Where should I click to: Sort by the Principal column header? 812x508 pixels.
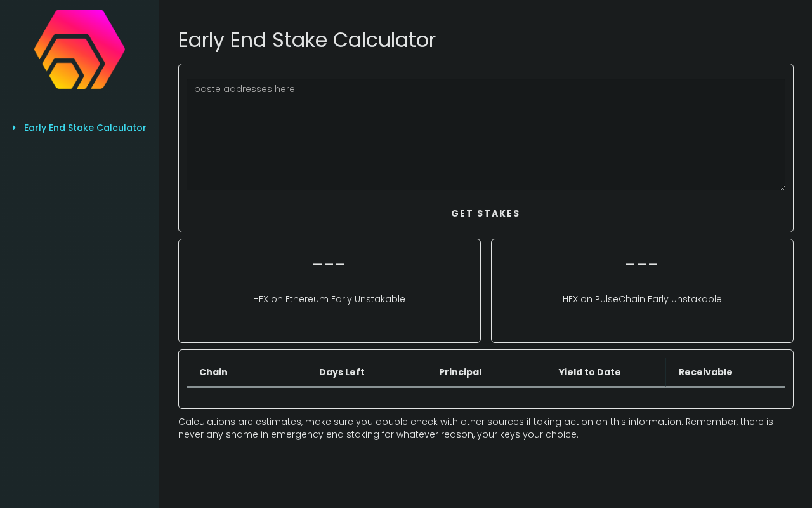click(460, 372)
